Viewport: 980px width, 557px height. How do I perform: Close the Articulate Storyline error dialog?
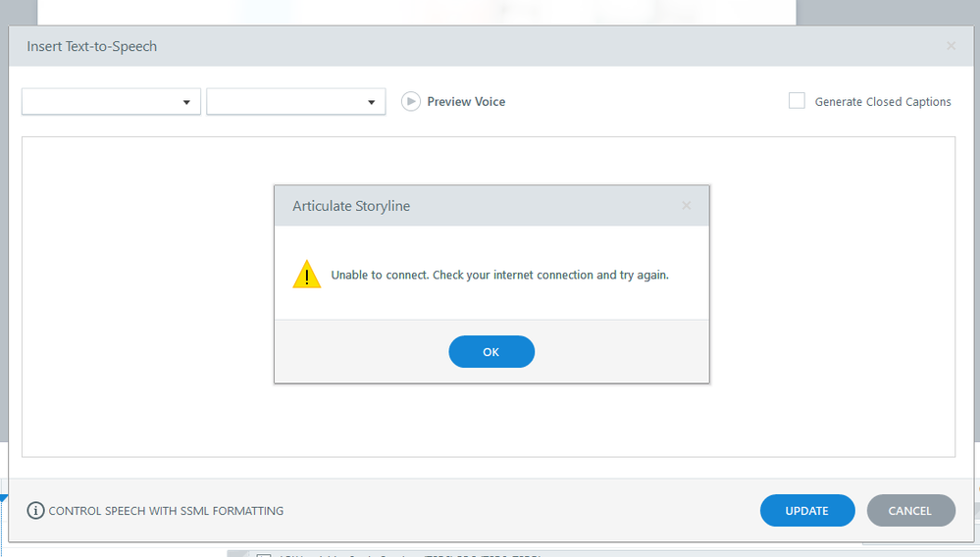point(687,205)
